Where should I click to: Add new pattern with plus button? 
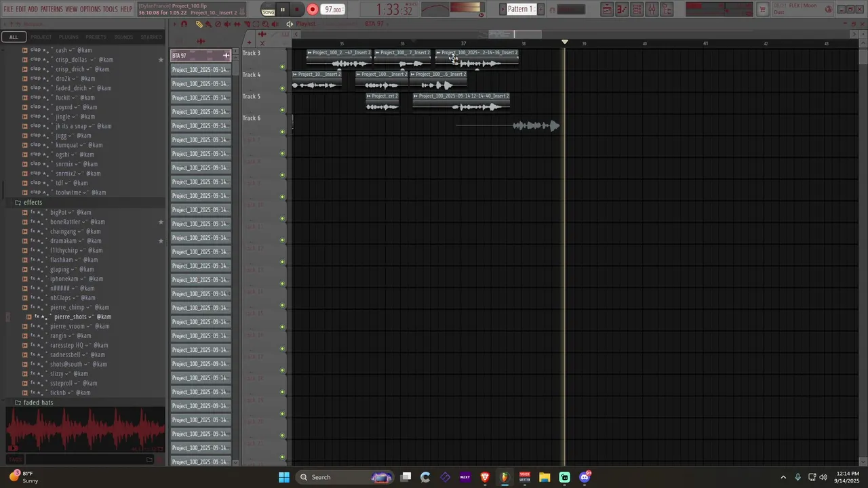[540, 9]
